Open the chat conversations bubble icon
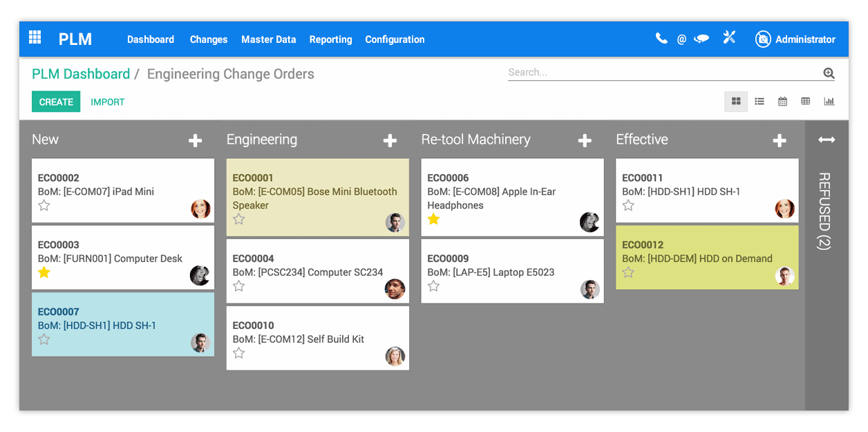 tap(701, 39)
